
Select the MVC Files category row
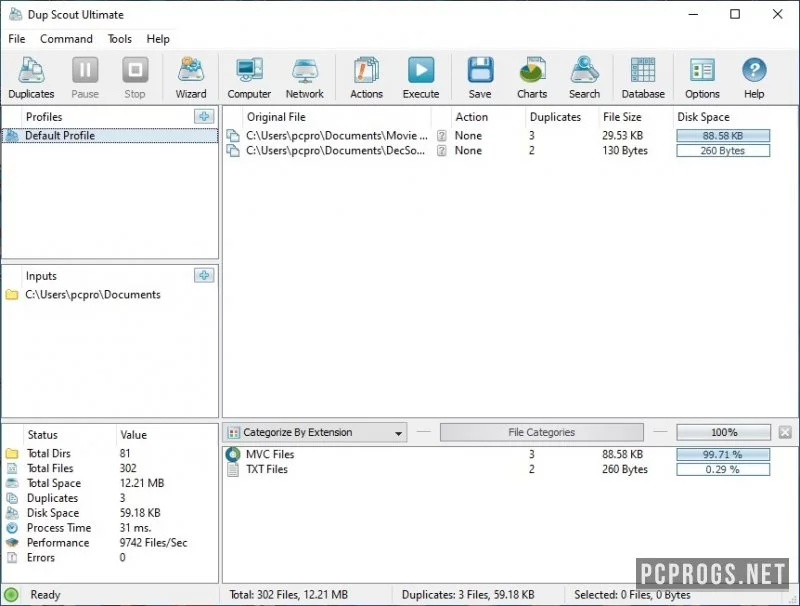click(510, 454)
